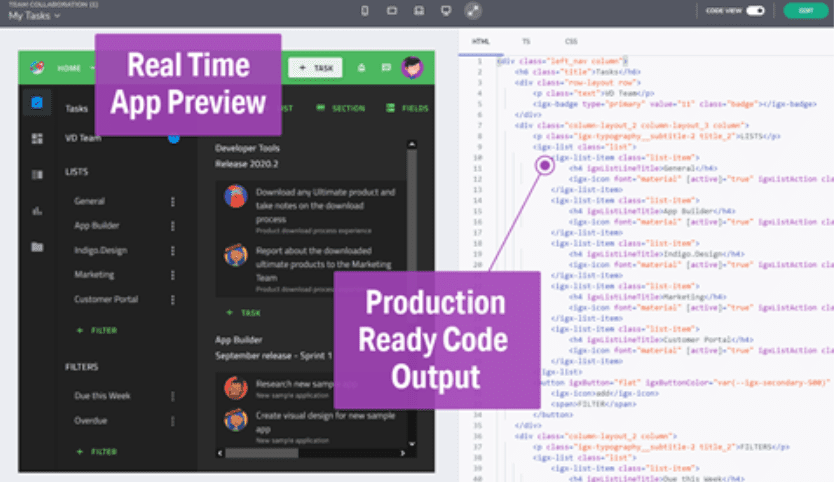834x482 pixels.
Task: Click the fullscreen expand icon in the top bar
Action: pyautogui.click(x=473, y=11)
